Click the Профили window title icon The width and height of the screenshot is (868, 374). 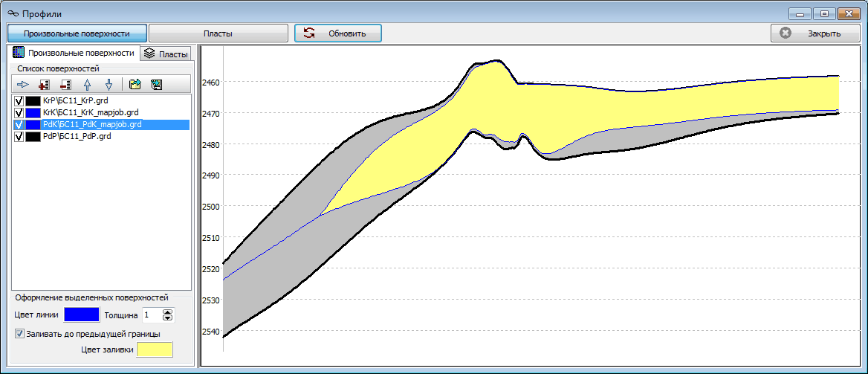coord(13,13)
